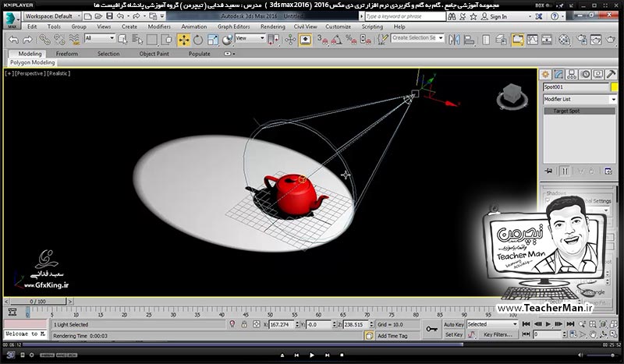Open the View reference coordinate dropdown
624x364 pixels.
250,38
